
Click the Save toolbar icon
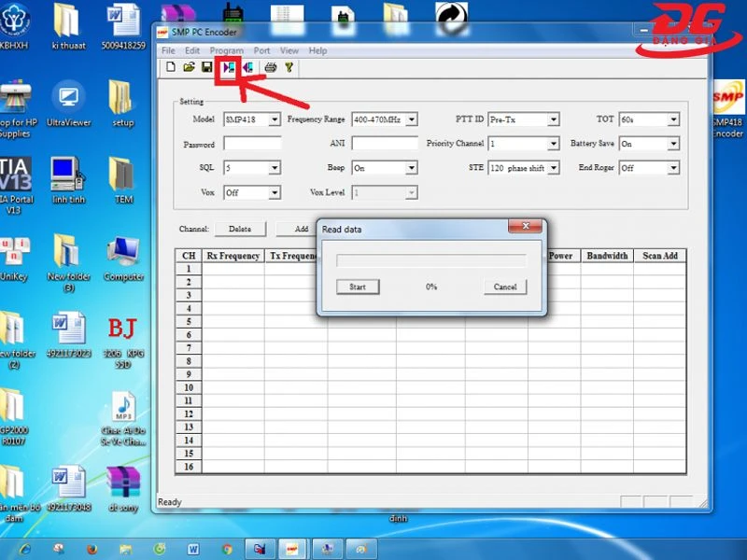[206, 67]
